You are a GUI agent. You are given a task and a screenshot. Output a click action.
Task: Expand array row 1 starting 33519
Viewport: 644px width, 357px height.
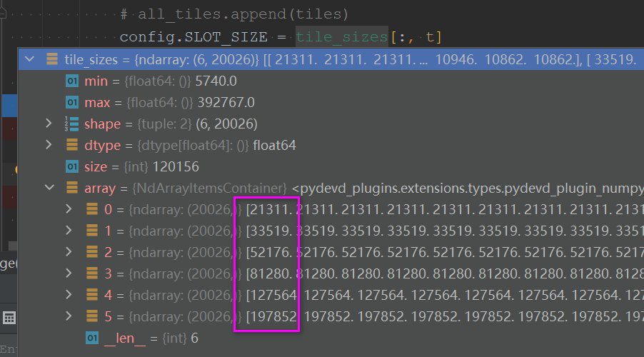tap(69, 231)
